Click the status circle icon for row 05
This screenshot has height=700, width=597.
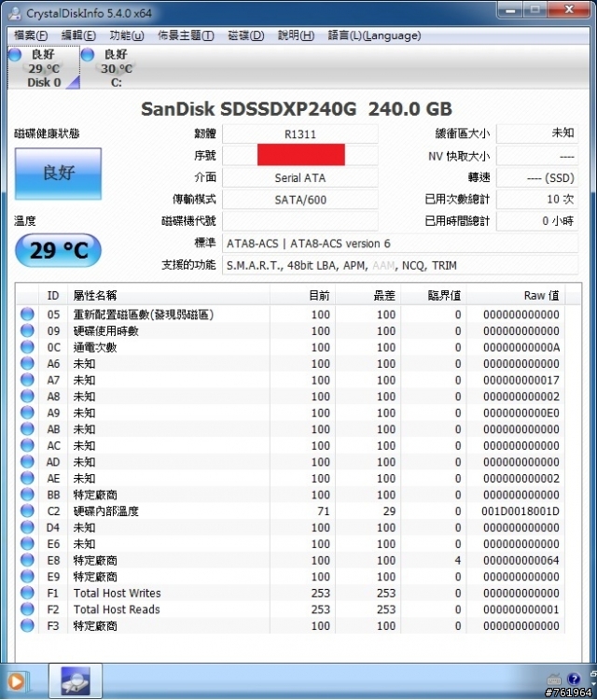coord(27,314)
